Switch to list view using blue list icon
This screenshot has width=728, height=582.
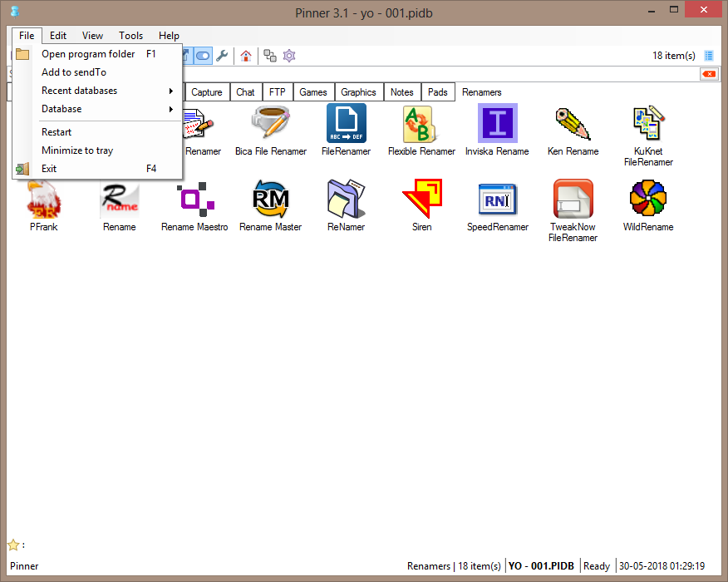tap(709, 56)
